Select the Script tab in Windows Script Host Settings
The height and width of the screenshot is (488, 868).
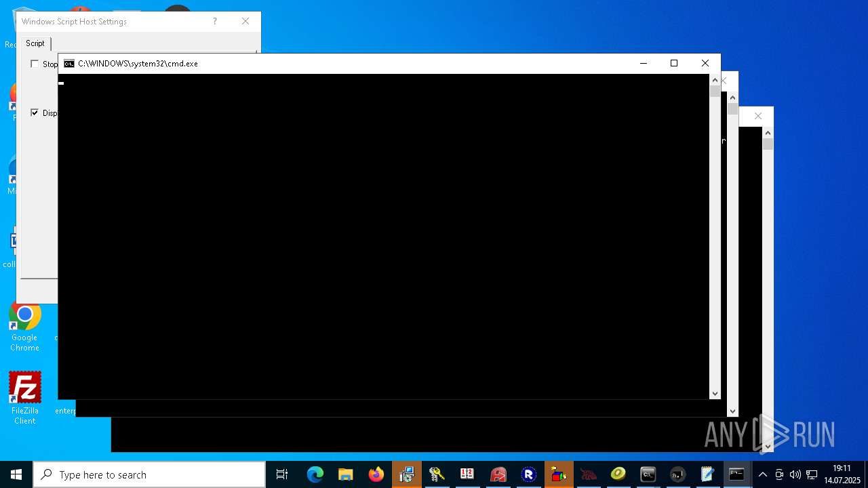35,43
